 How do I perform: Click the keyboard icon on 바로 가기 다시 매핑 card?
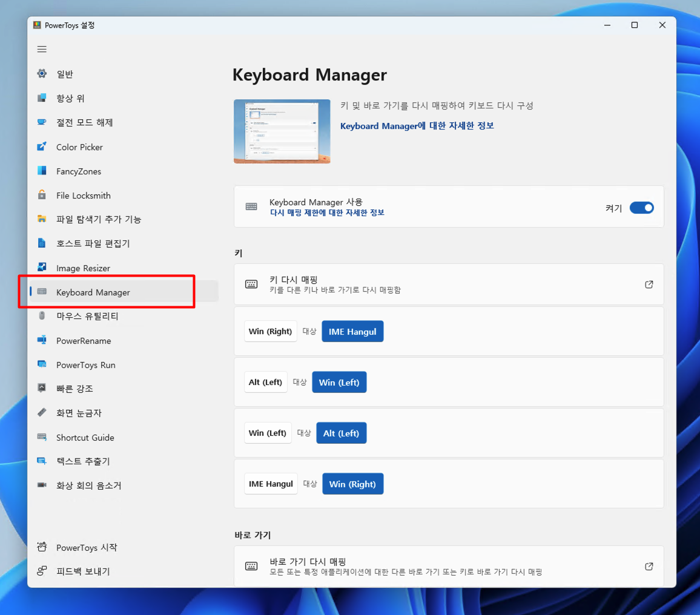click(251, 567)
